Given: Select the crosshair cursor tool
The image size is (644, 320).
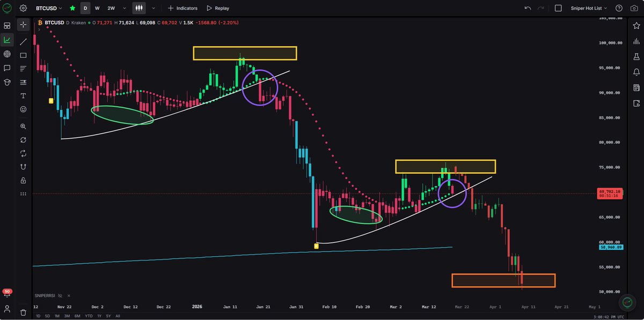Looking at the screenshot, I should [x=23, y=25].
